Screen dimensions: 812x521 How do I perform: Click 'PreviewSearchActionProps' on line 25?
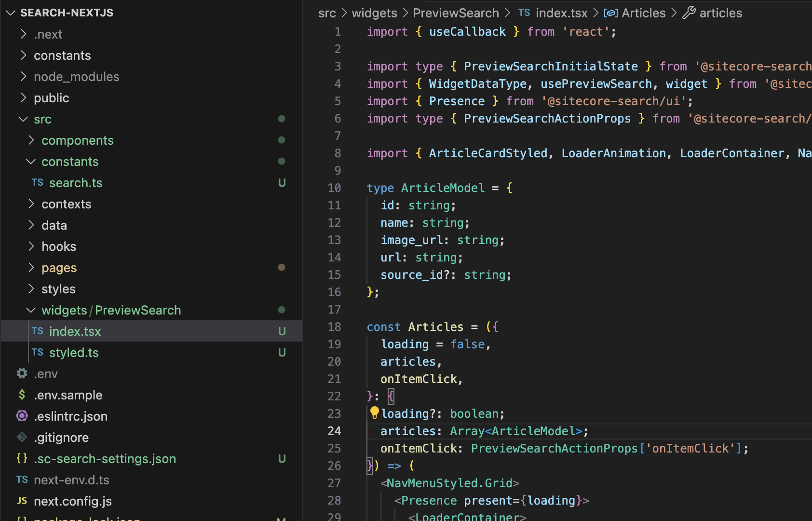[554, 449]
